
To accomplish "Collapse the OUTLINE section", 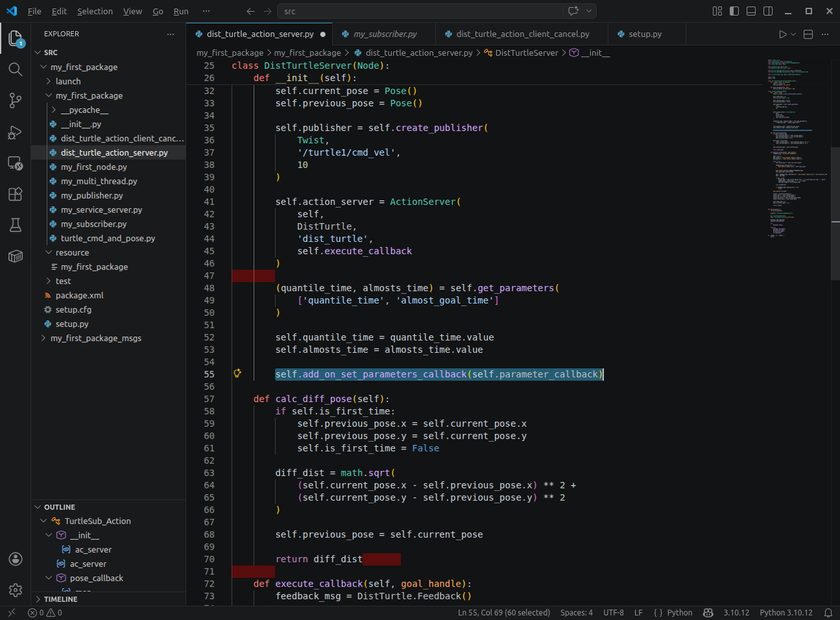I will coord(108,507).
